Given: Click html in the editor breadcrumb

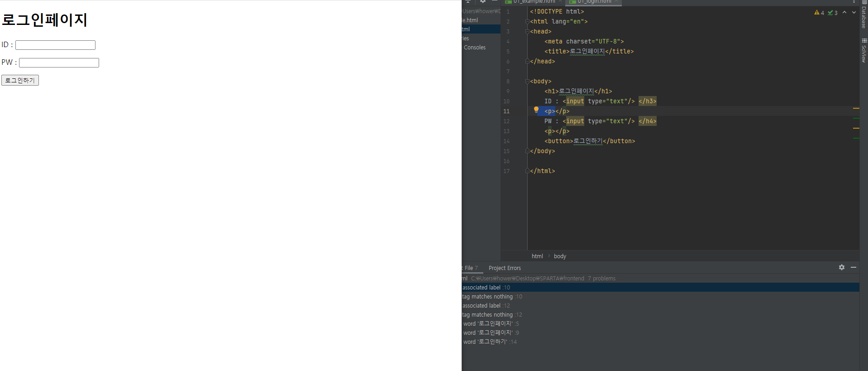Looking at the screenshot, I should (x=537, y=256).
